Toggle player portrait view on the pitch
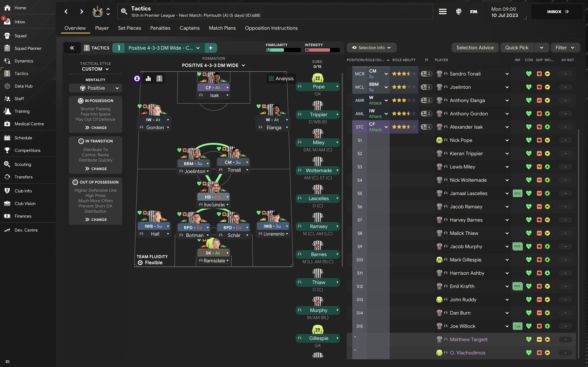Image resolution: width=588 pixels, height=367 pixels. (137, 78)
